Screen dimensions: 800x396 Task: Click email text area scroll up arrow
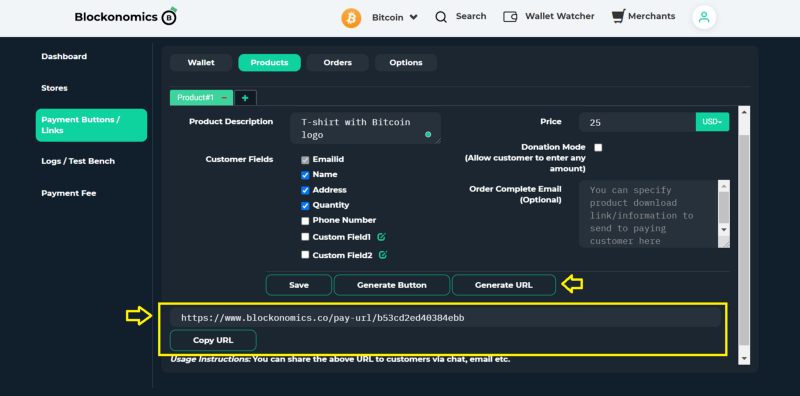pyautogui.click(x=724, y=186)
